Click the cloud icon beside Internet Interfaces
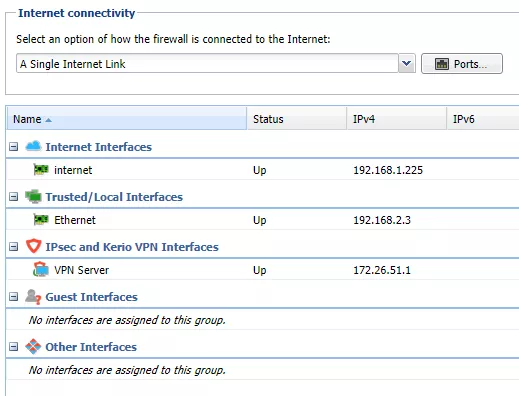The height and width of the screenshot is (396, 519). [33, 146]
